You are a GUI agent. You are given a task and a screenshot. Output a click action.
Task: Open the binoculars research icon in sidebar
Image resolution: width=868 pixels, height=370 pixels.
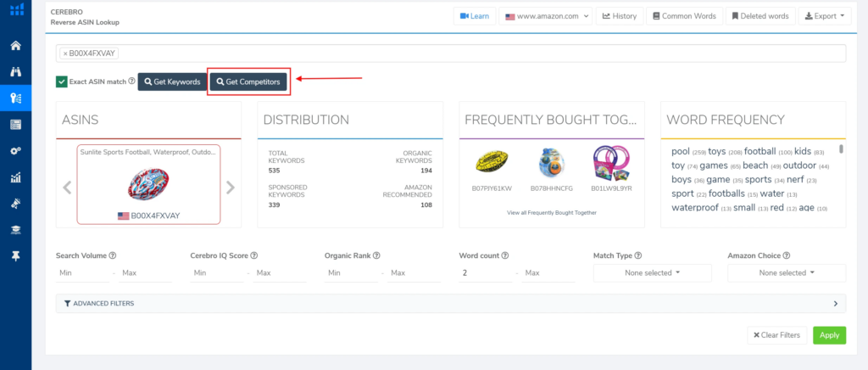point(16,71)
